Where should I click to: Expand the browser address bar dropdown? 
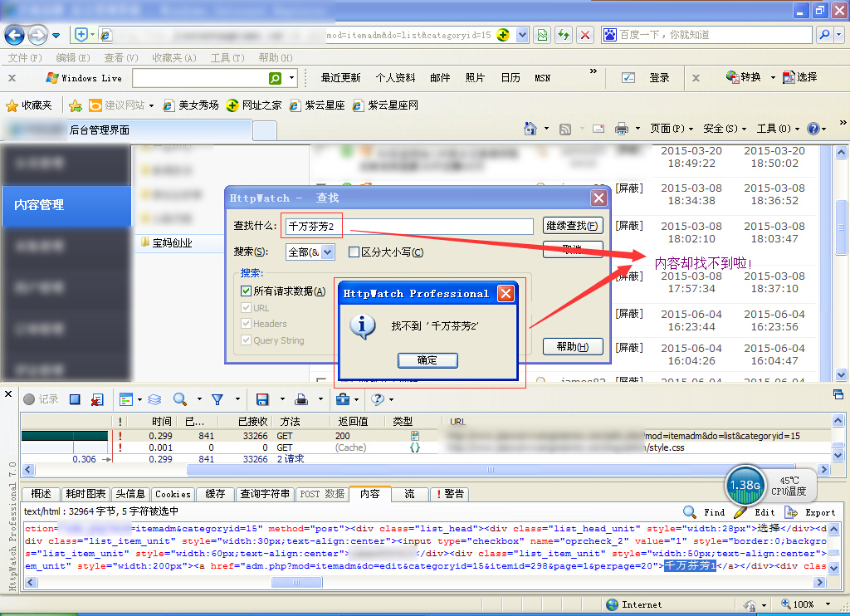pyautogui.click(x=522, y=35)
